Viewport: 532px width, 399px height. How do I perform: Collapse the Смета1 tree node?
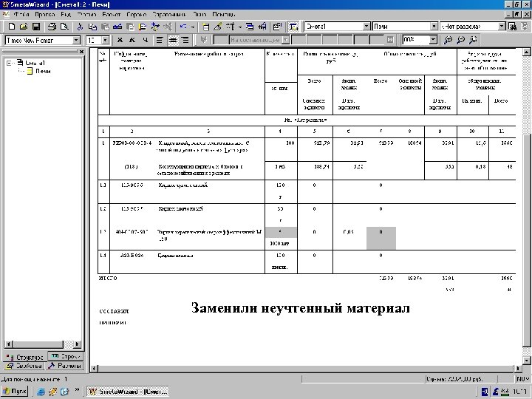pos(9,63)
